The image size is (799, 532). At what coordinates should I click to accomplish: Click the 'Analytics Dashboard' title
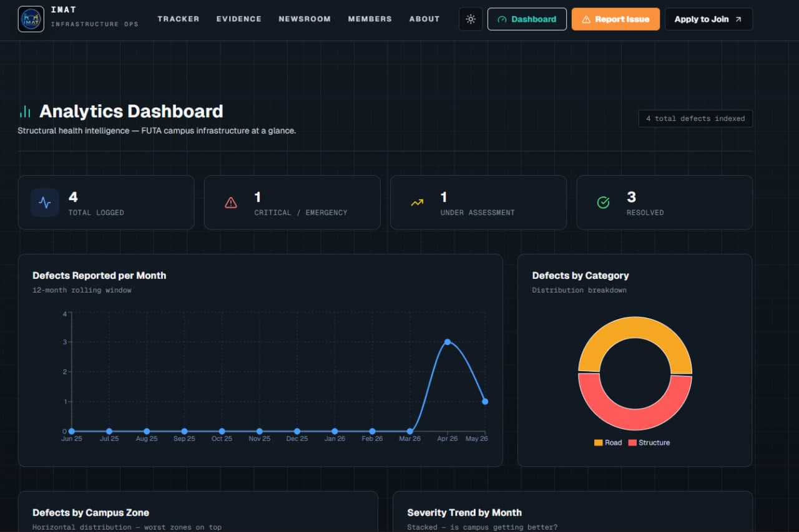click(x=131, y=112)
